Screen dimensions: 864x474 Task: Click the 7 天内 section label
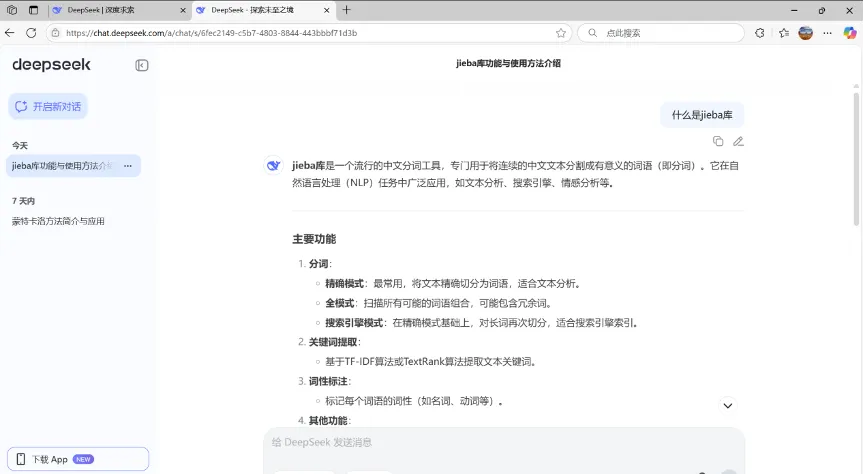23,201
